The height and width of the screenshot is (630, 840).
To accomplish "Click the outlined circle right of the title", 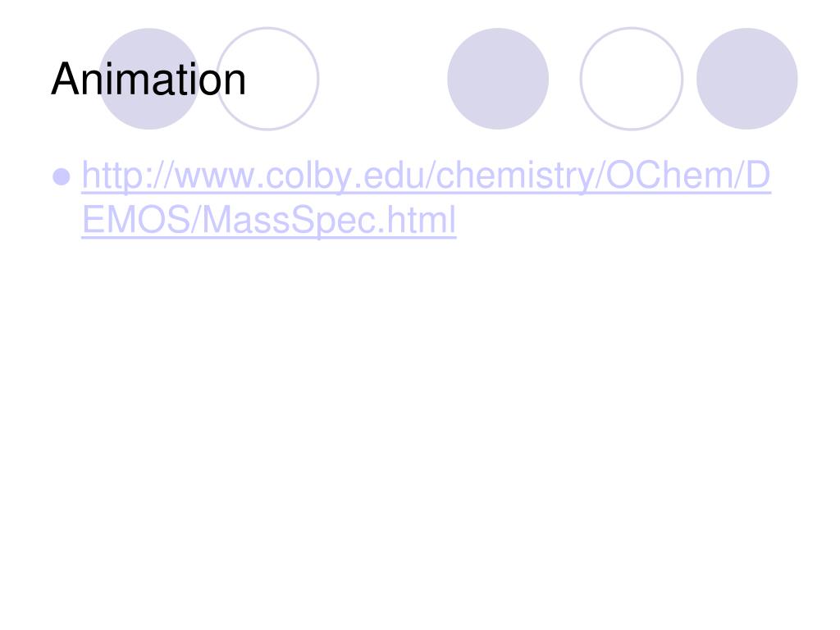I will pyautogui.click(x=268, y=79).
